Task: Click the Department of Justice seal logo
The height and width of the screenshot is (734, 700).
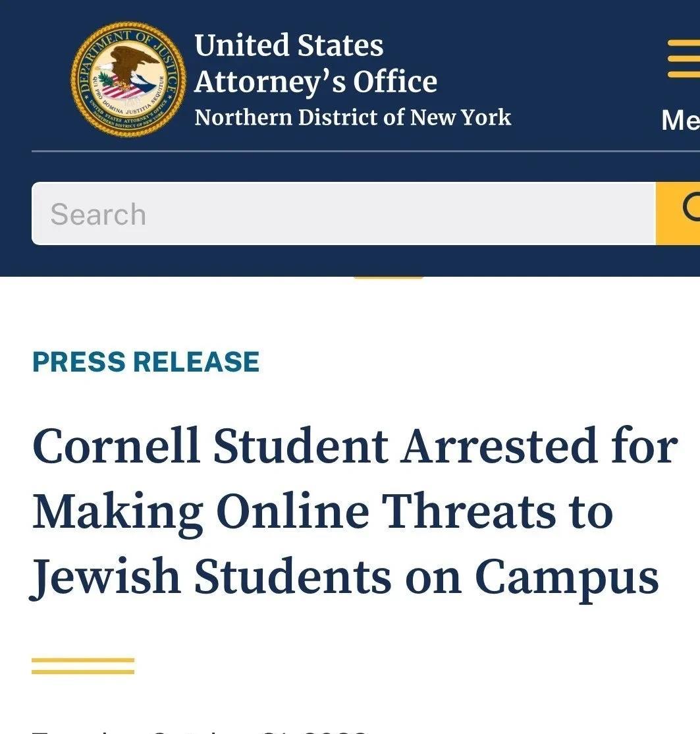Action: pyautogui.click(x=128, y=80)
